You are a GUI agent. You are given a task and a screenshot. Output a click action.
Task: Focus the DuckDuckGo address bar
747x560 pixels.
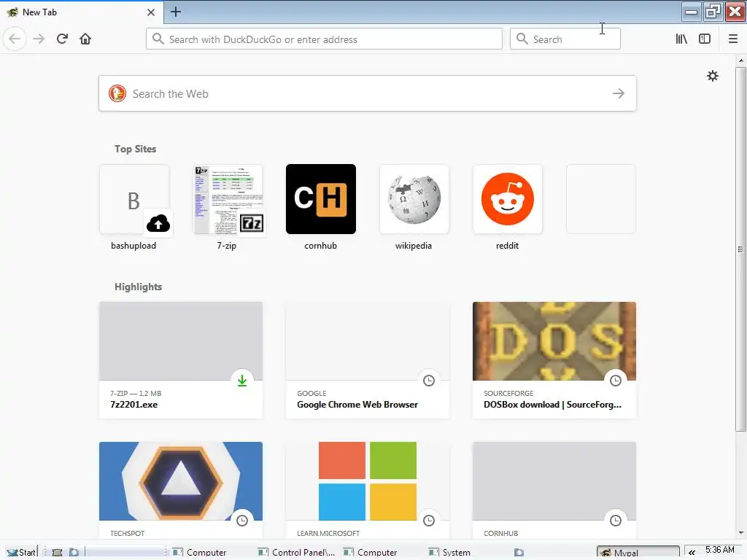(324, 39)
